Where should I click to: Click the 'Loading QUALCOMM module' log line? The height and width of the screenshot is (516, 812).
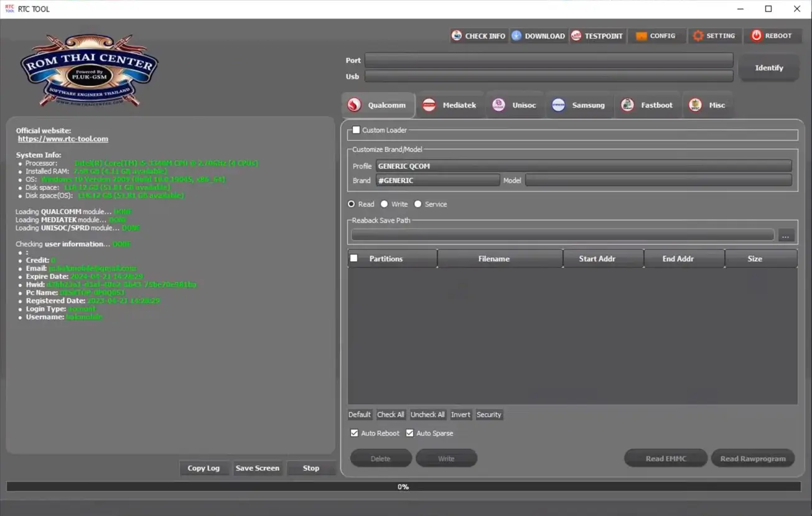click(73, 212)
